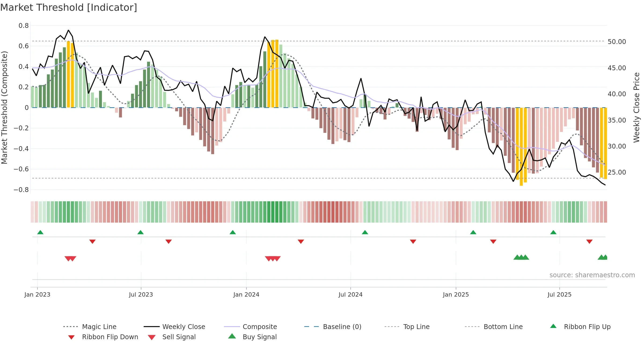Click the green Ribbon Flip Up marker at Jan 2023
The width and height of the screenshot is (644, 362).
[x=40, y=232]
